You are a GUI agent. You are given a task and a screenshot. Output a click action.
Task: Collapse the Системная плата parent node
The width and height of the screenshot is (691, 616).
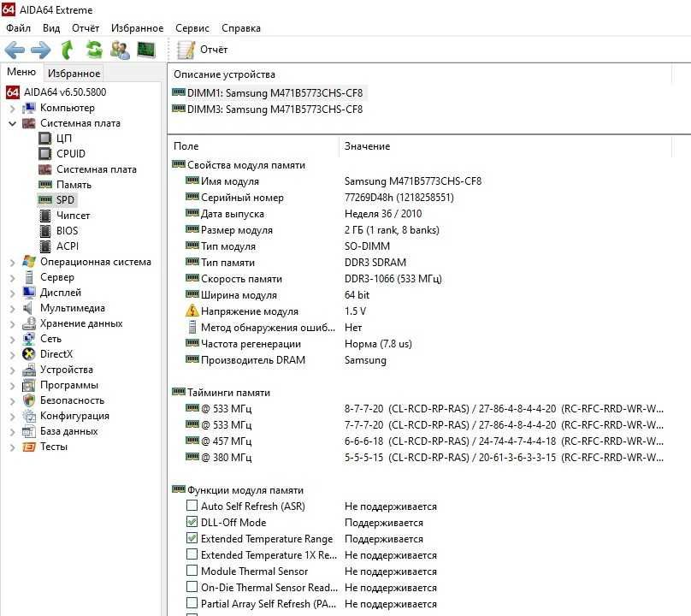coord(12,123)
